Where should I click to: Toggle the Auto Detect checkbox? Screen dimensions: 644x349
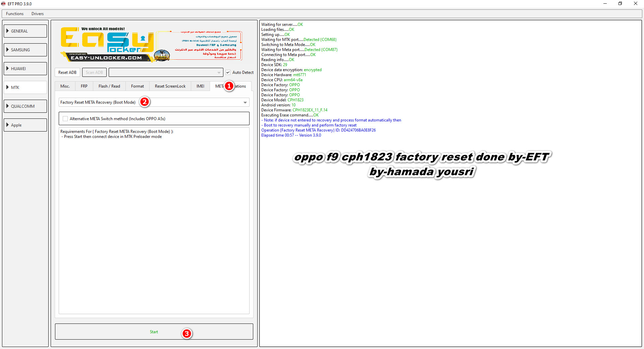pos(228,72)
